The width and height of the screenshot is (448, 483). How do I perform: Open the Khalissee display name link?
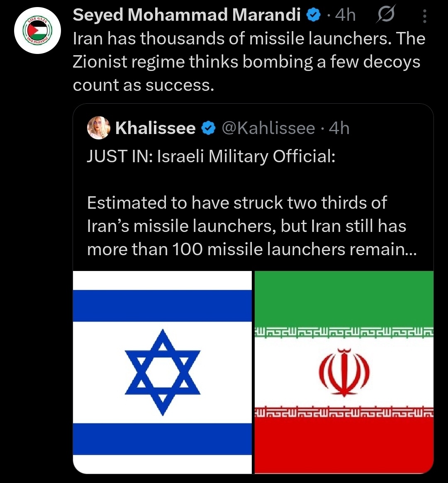point(156,128)
